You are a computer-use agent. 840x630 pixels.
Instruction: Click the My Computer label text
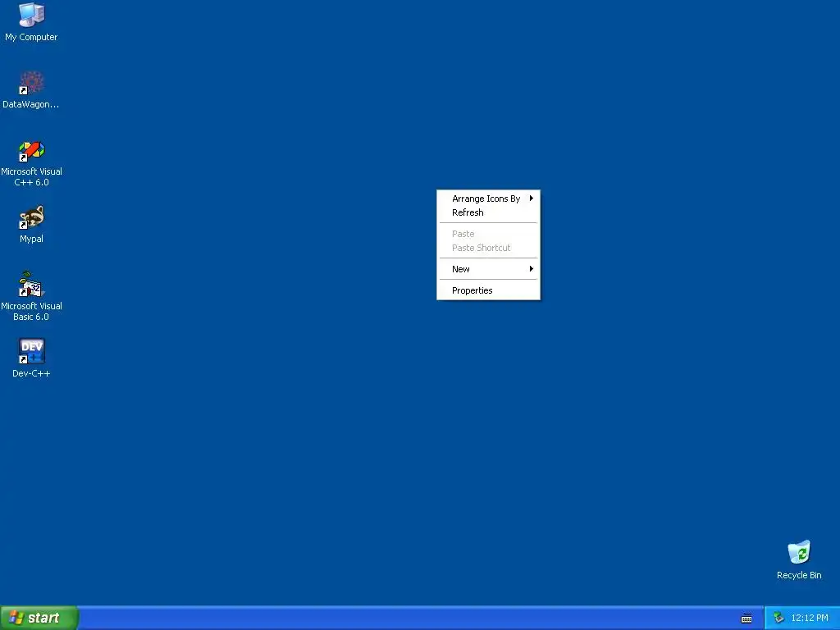[31, 37]
